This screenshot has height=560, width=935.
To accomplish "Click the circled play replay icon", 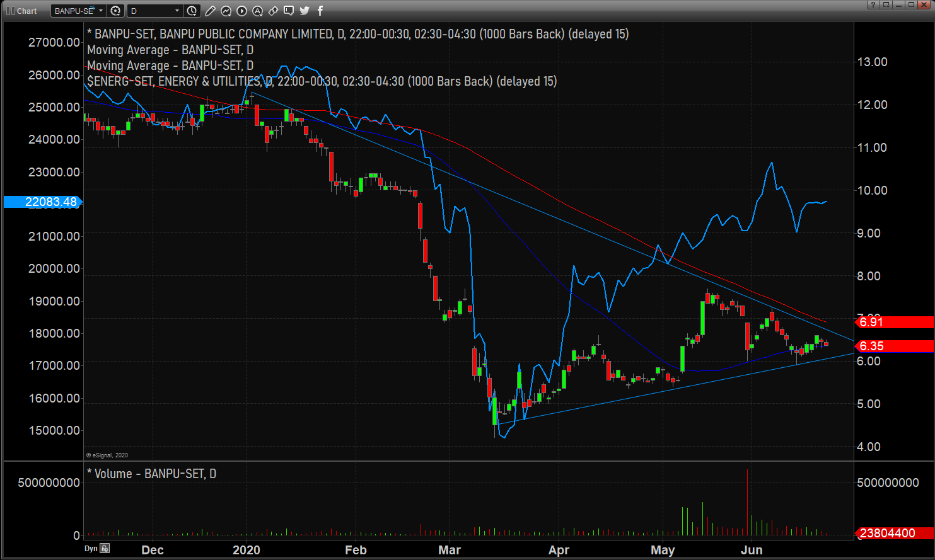I will pyautogui.click(x=241, y=11).
